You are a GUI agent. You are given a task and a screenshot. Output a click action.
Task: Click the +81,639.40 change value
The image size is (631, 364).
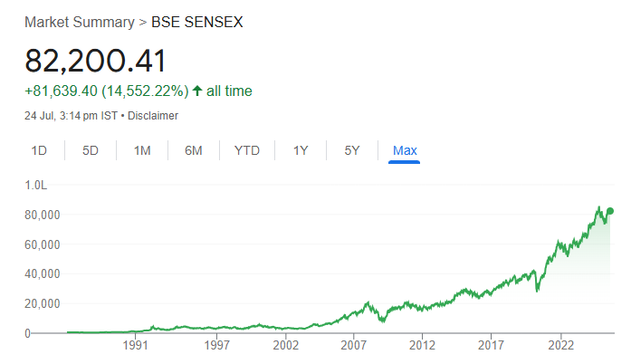tap(60, 91)
